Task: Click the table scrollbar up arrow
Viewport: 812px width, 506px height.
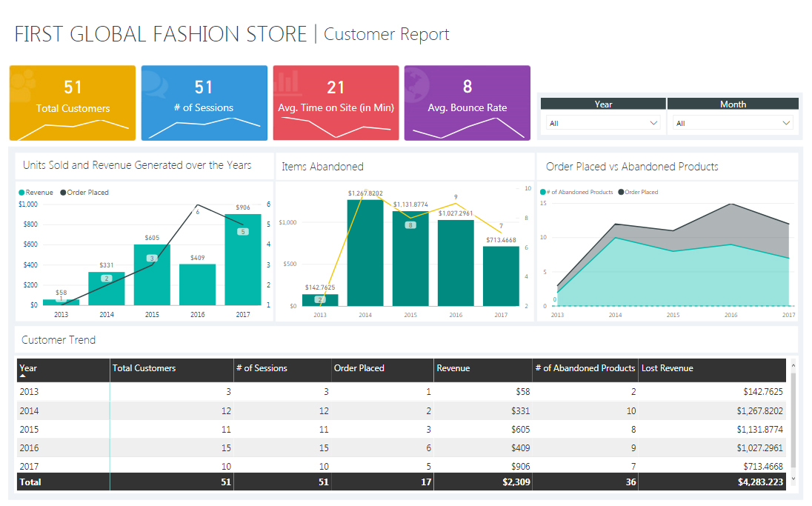Action: click(793, 365)
